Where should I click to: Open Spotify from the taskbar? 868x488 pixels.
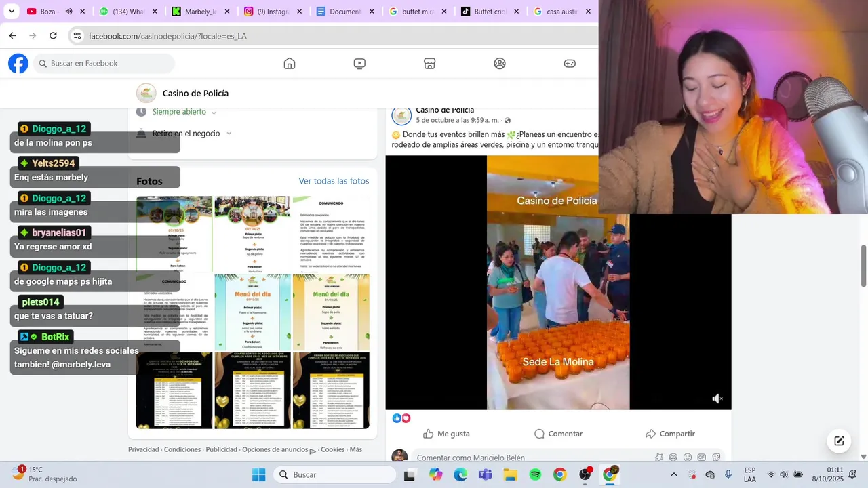(x=535, y=474)
